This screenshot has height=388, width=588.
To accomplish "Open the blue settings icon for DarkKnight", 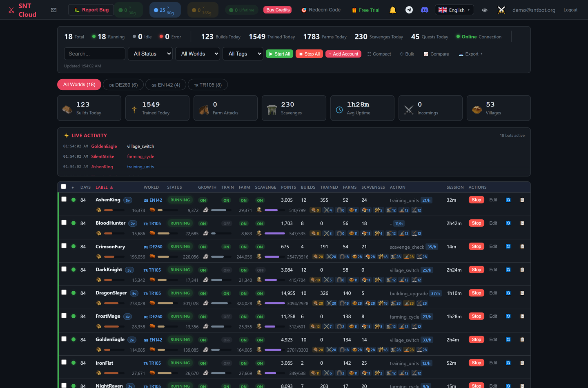I will pos(508,270).
